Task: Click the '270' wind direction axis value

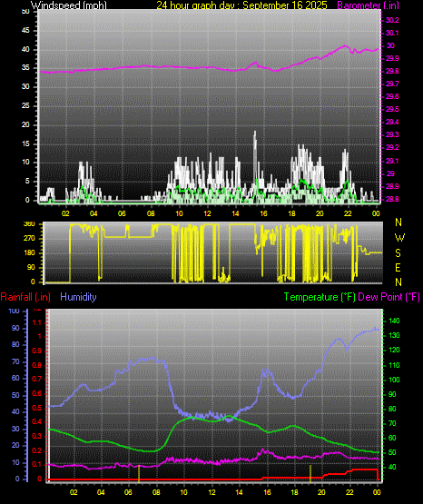Action: [x=29, y=239]
